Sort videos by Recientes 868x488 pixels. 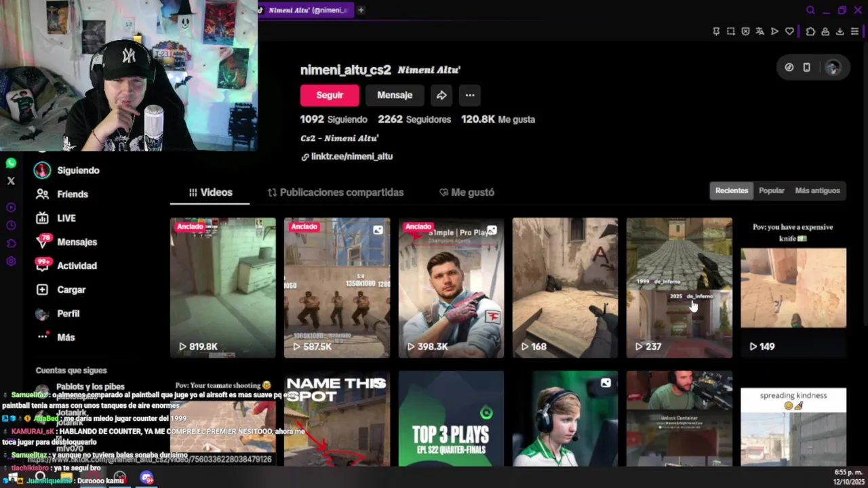pos(732,190)
